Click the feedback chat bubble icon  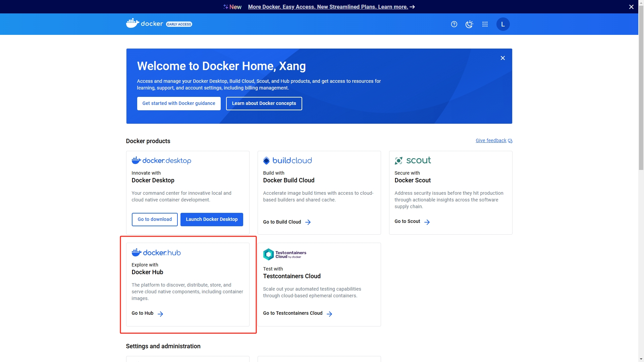[510, 141]
